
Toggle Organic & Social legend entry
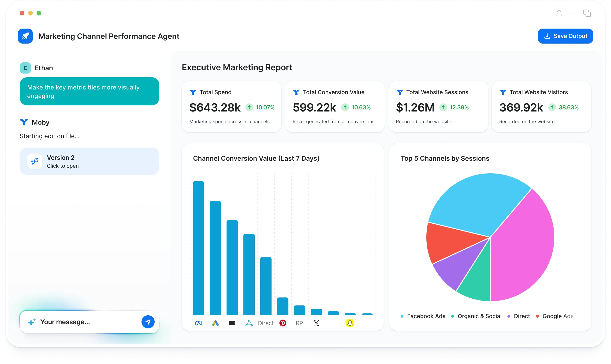(479, 316)
